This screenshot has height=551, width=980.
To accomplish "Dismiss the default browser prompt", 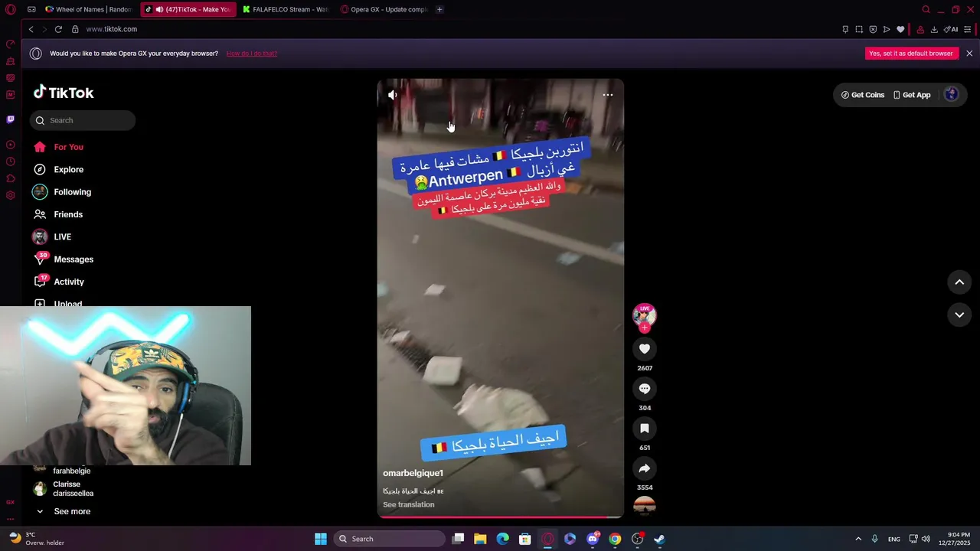I will [969, 54].
